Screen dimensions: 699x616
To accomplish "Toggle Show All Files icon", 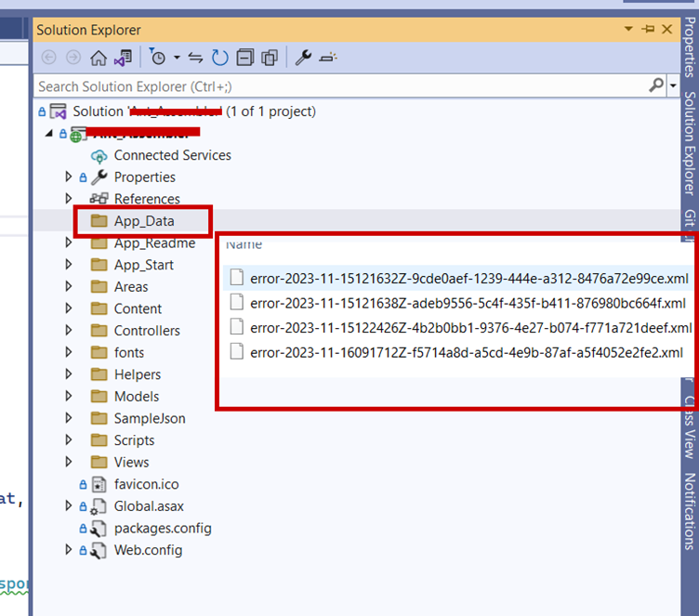I will point(270,58).
